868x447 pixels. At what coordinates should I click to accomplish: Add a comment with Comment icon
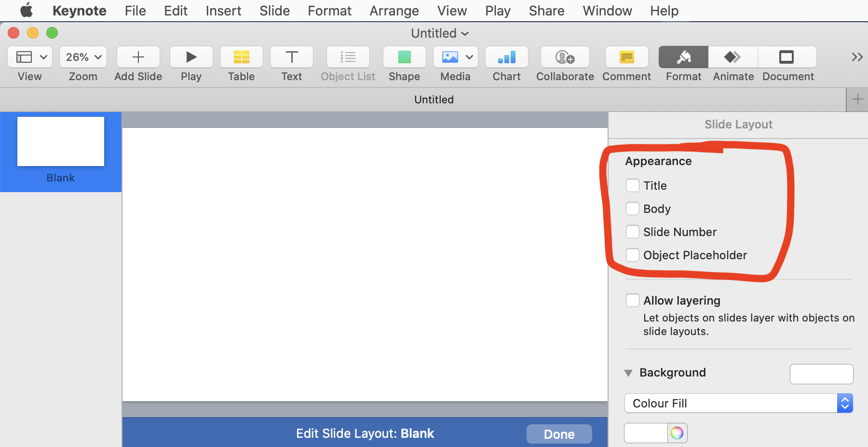[x=627, y=57]
